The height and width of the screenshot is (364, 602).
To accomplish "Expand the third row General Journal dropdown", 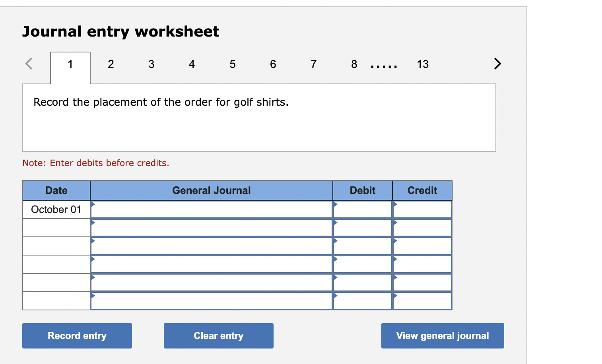I will click(93, 241).
